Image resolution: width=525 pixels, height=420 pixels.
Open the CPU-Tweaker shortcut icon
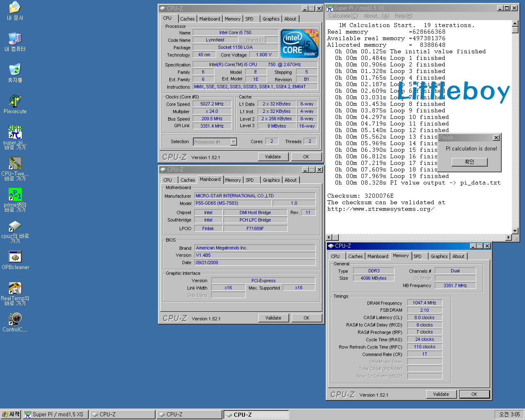point(15,163)
